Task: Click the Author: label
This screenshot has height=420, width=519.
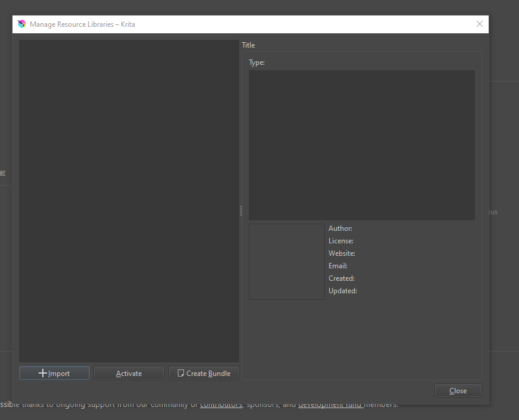Action: (340, 228)
